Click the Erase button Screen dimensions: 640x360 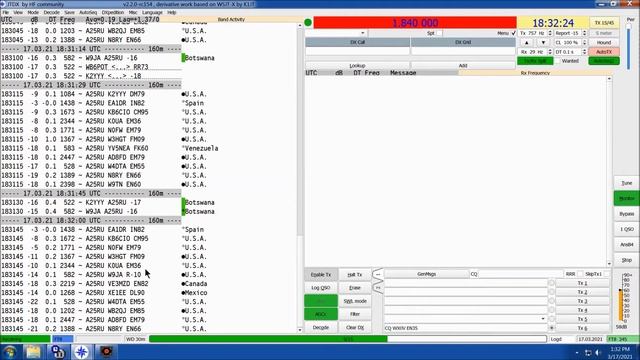tap(355, 288)
